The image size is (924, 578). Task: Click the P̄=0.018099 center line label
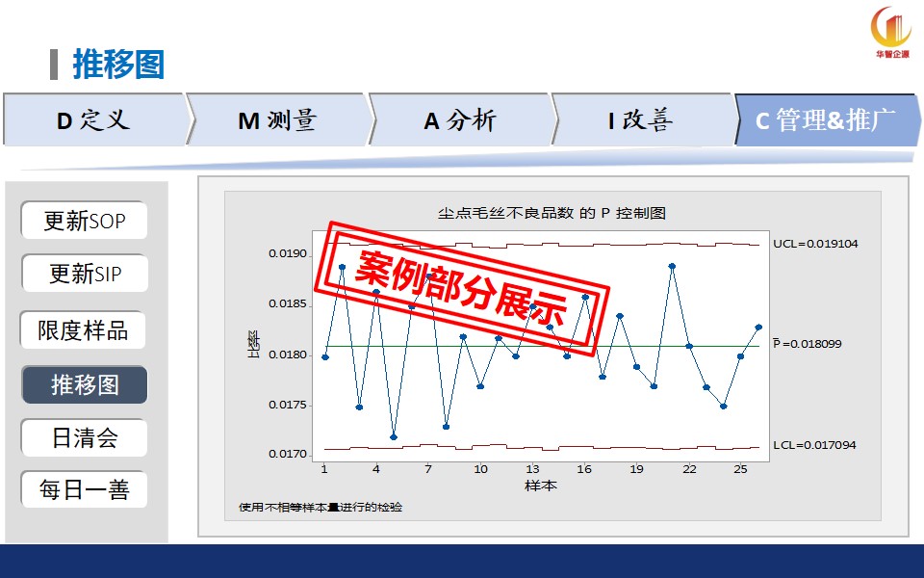[x=807, y=343]
